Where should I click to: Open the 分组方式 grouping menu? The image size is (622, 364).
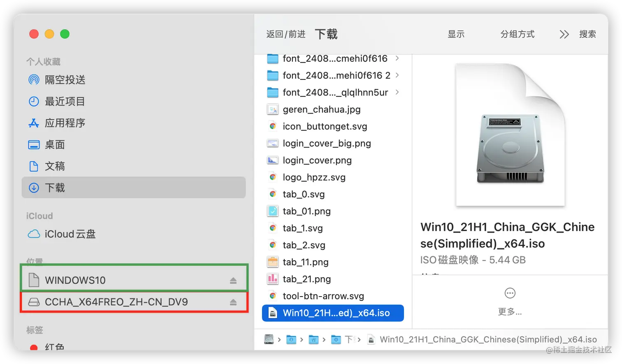(x=518, y=34)
